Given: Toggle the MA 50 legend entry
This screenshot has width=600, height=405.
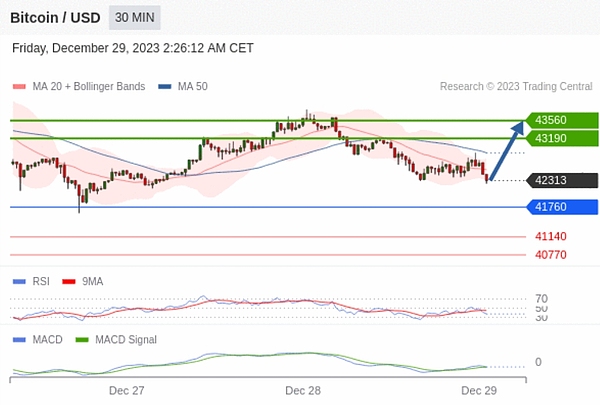Looking at the screenshot, I should point(183,87).
